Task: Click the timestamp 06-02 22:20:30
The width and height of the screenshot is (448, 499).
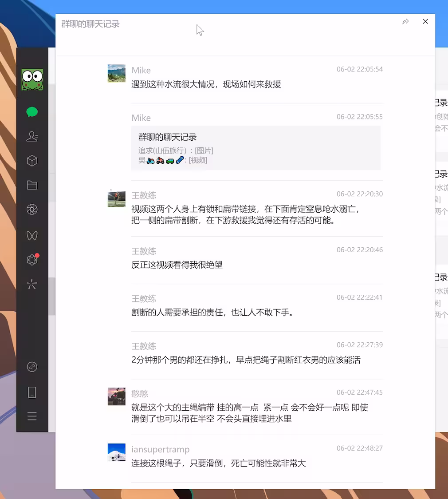Action: [360, 194]
